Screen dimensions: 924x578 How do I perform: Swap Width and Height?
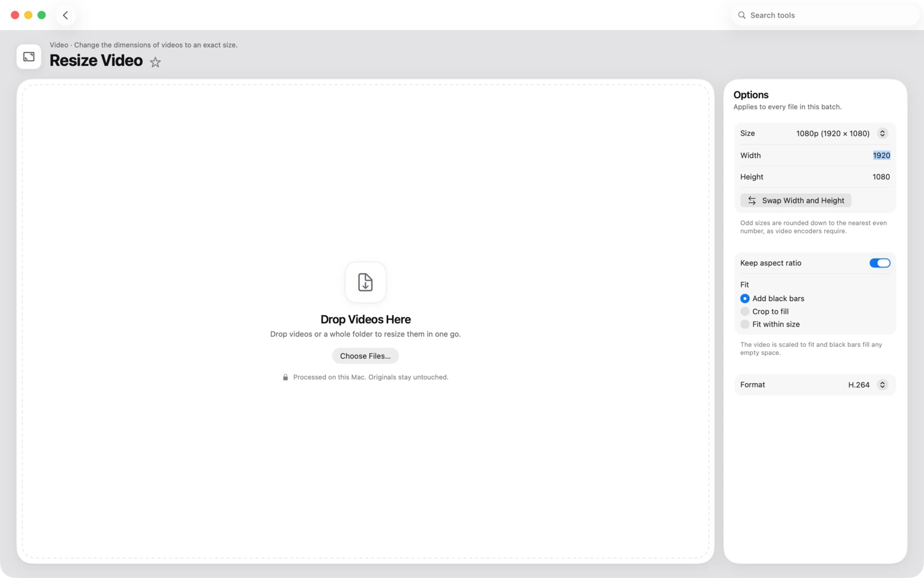click(796, 201)
